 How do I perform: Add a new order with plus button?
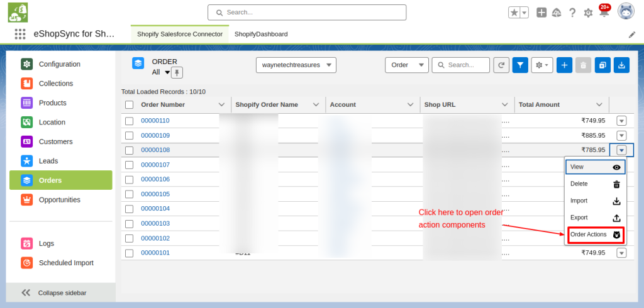tap(564, 65)
